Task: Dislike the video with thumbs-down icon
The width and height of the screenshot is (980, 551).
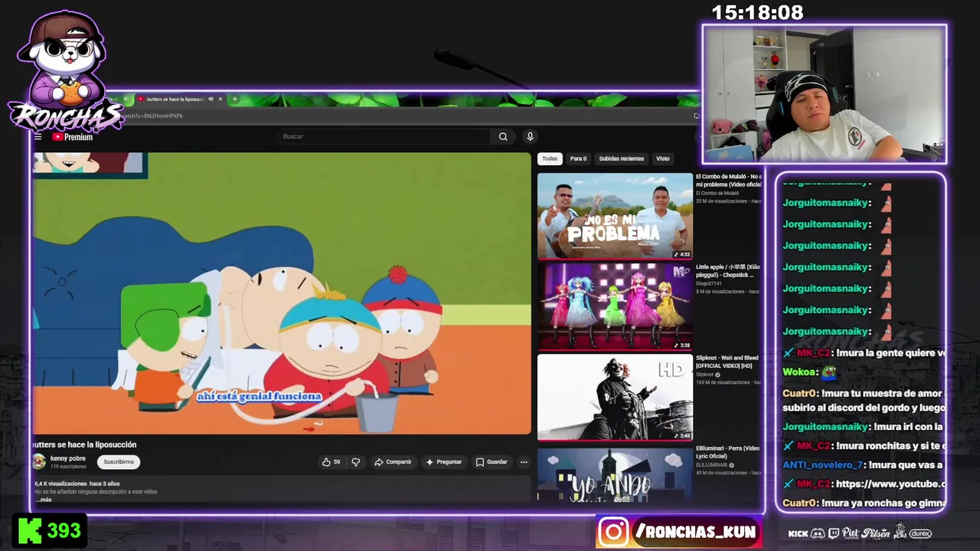Action: click(x=355, y=462)
